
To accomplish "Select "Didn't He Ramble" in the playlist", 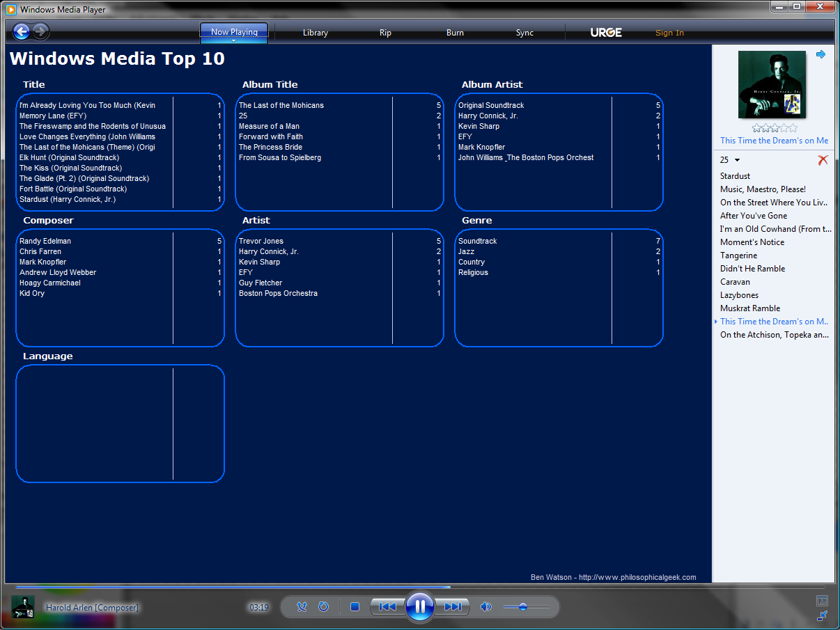I will 753,269.
